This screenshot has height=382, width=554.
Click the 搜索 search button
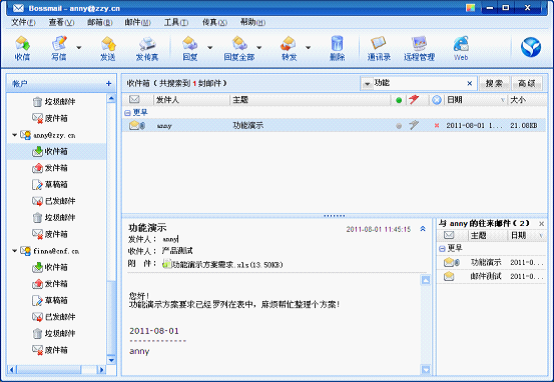[494, 84]
